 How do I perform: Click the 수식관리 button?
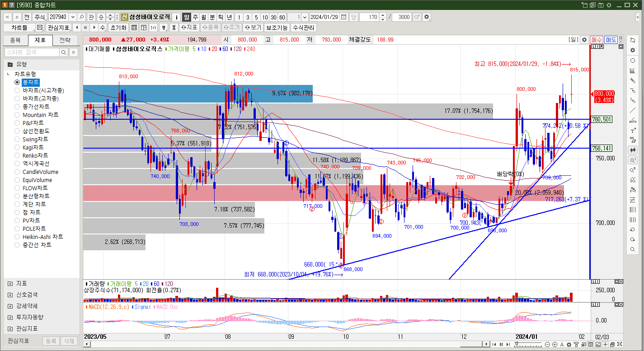(x=303, y=28)
